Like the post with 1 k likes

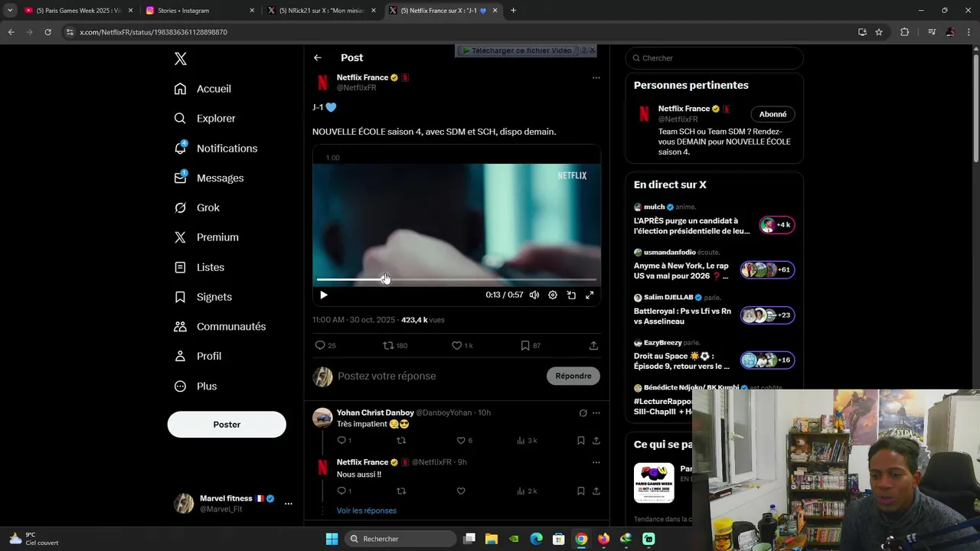(462, 346)
